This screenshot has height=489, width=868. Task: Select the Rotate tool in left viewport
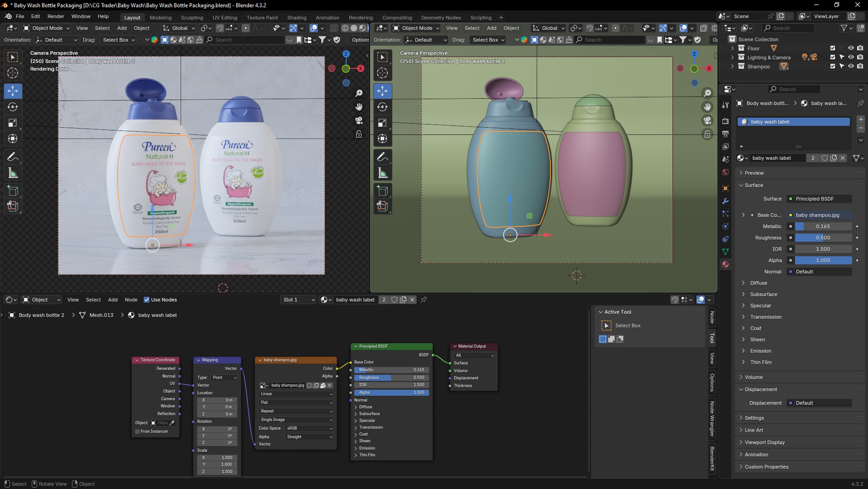coord(13,107)
